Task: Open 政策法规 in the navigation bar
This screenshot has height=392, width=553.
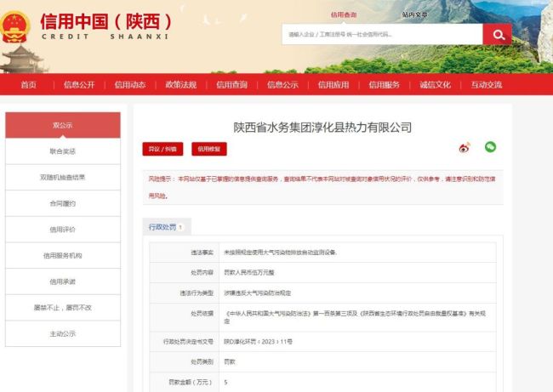Action: click(181, 84)
